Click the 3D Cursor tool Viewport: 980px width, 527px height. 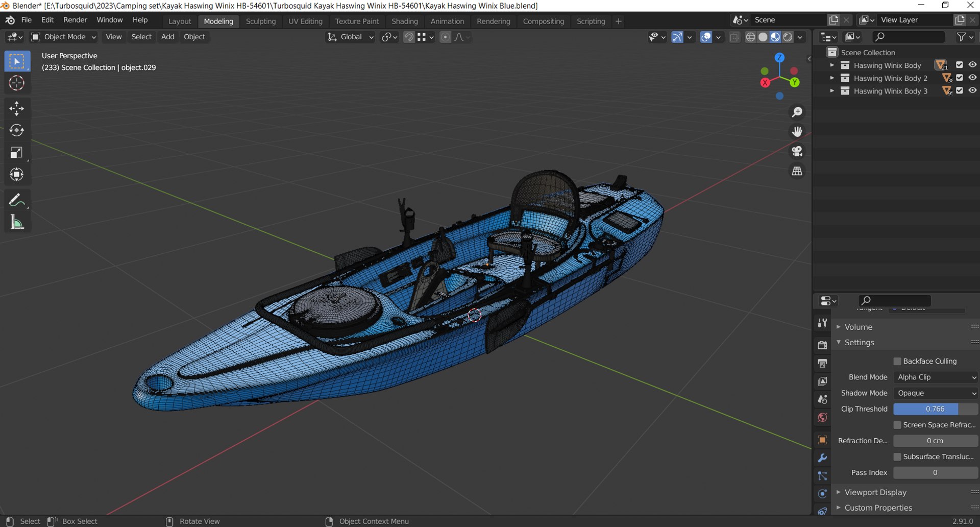click(x=16, y=83)
